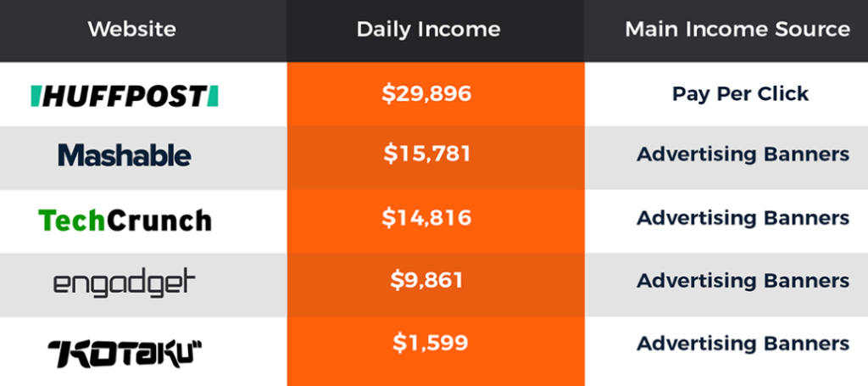868x386 pixels.
Task: Click the Mashable logo
Action: click(125, 154)
